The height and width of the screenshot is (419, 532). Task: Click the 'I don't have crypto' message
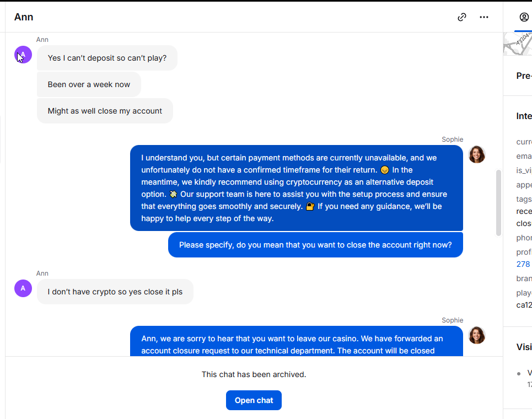pos(115,292)
